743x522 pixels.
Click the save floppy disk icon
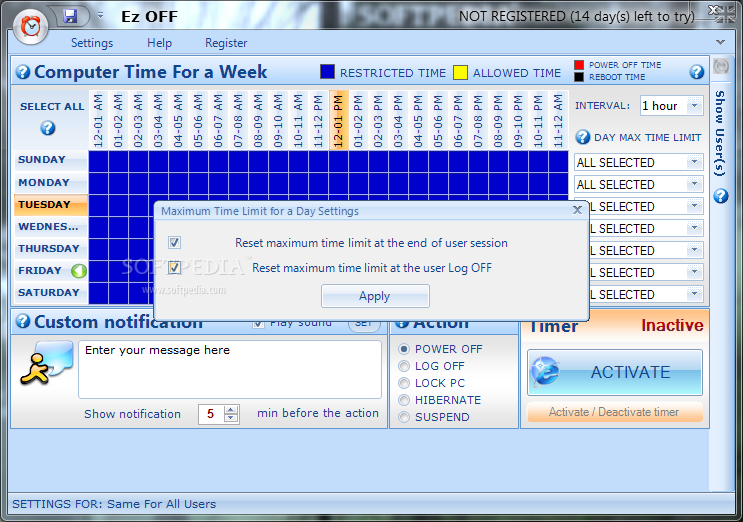click(x=70, y=17)
